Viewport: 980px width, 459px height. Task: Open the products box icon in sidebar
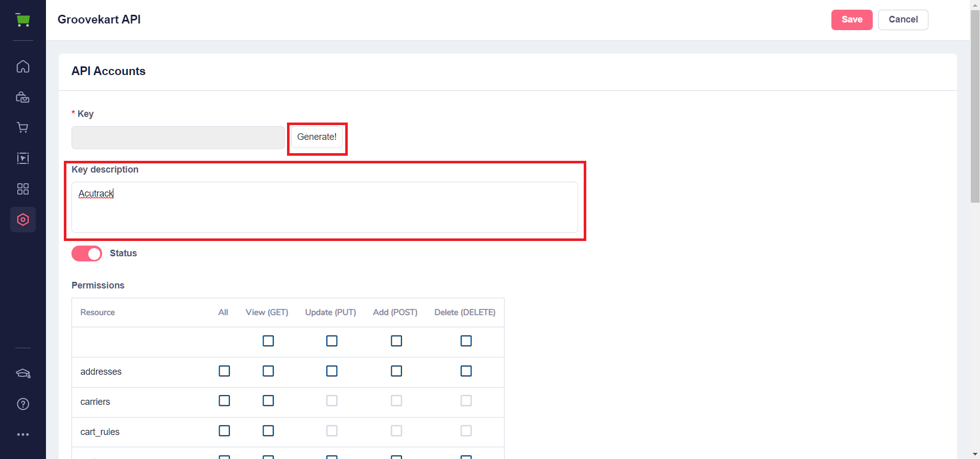pos(23,97)
